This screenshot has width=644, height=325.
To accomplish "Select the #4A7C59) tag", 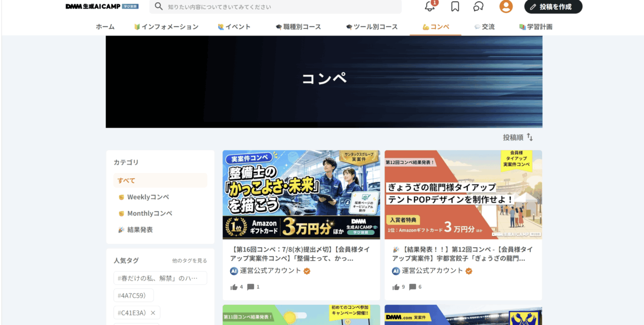I will [134, 295].
